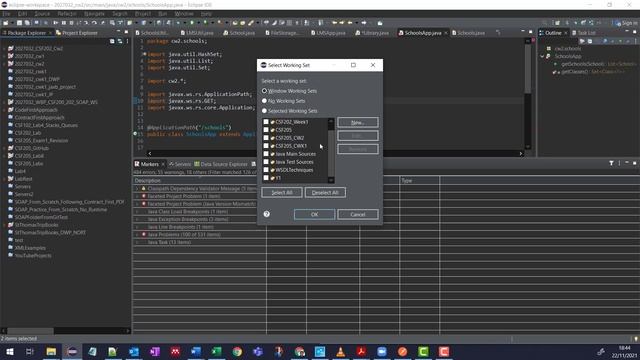Tick the CSF205_CWK1 working set checkbox

tap(266, 146)
